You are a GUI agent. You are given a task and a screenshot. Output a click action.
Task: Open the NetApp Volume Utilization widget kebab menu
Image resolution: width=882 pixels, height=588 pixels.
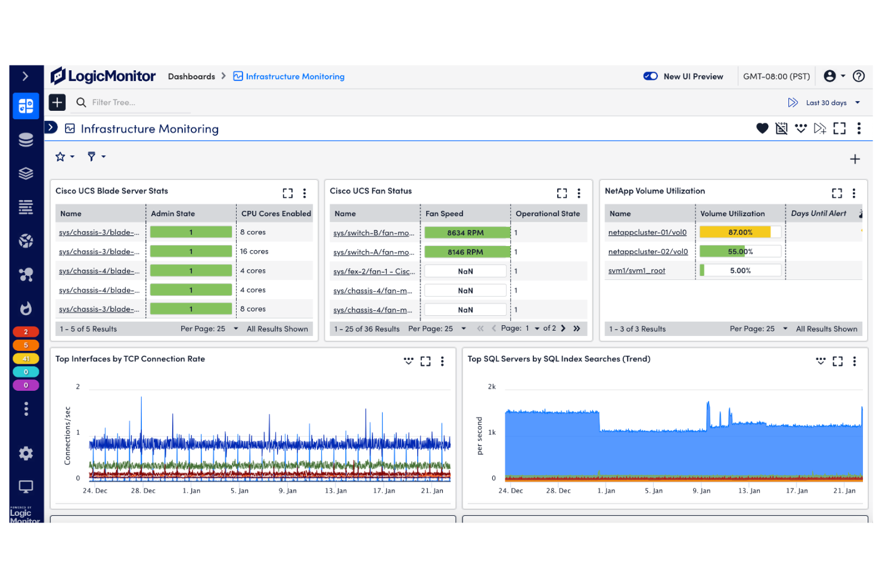click(854, 193)
